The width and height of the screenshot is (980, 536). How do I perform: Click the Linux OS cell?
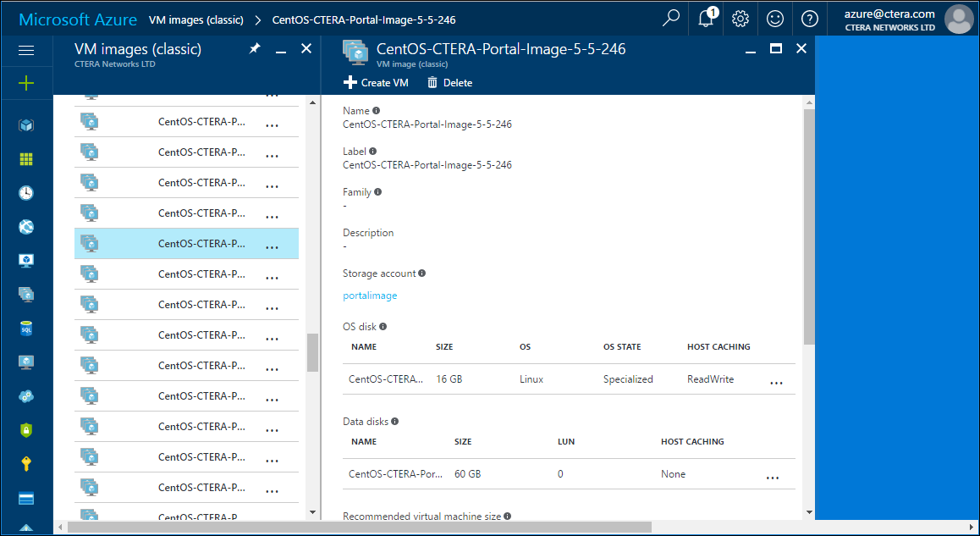pos(531,379)
